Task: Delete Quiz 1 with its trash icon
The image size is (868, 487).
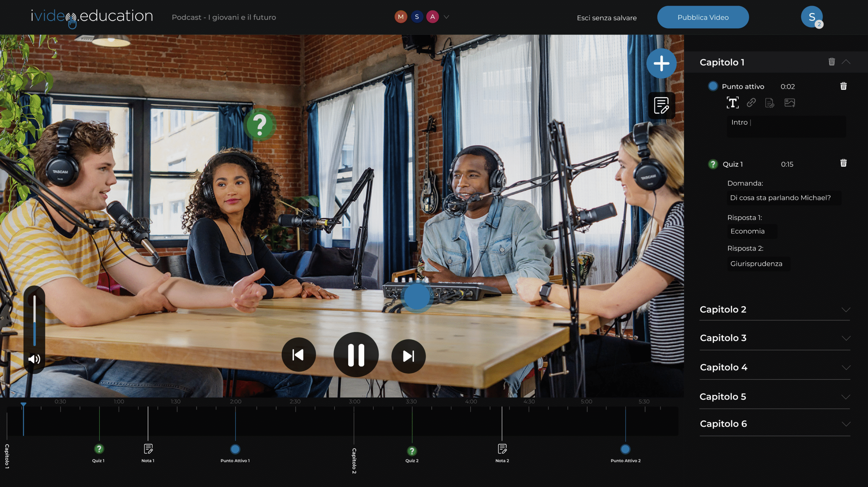Action: click(x=843, y=163)
